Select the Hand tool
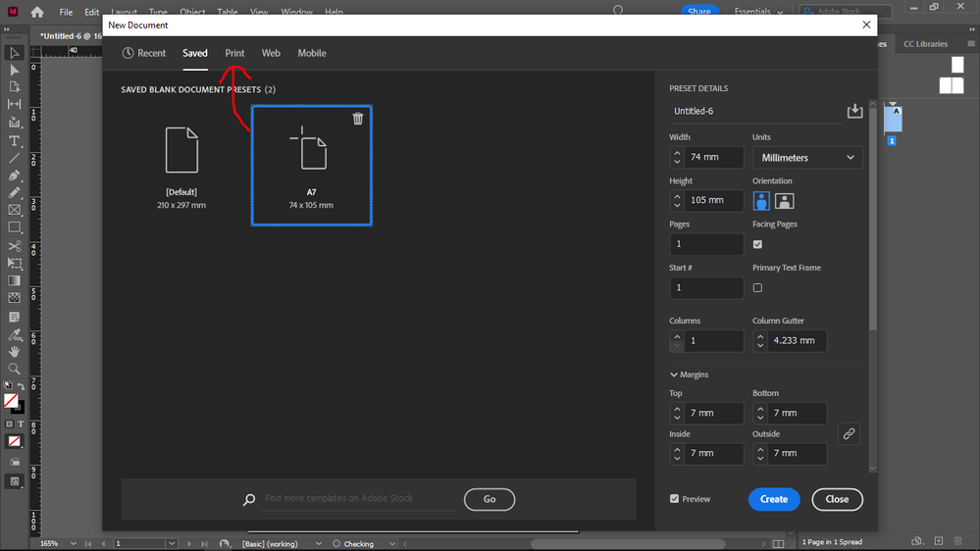 click(x=14, y=352)
